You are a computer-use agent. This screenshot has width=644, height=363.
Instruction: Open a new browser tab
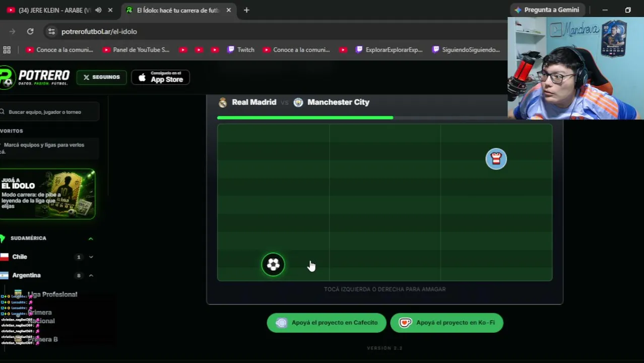(x=246, y=10)
